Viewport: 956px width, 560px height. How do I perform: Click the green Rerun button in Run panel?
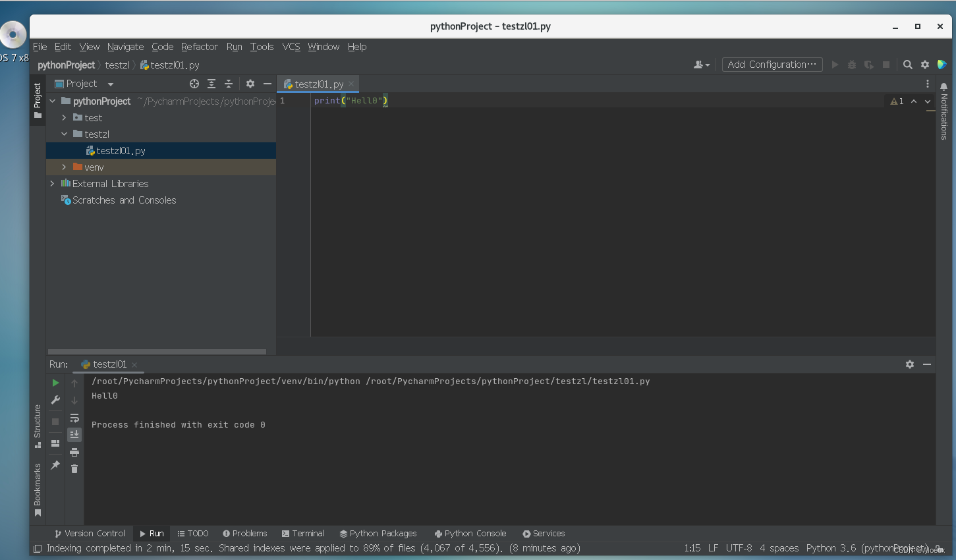[55, 383]
